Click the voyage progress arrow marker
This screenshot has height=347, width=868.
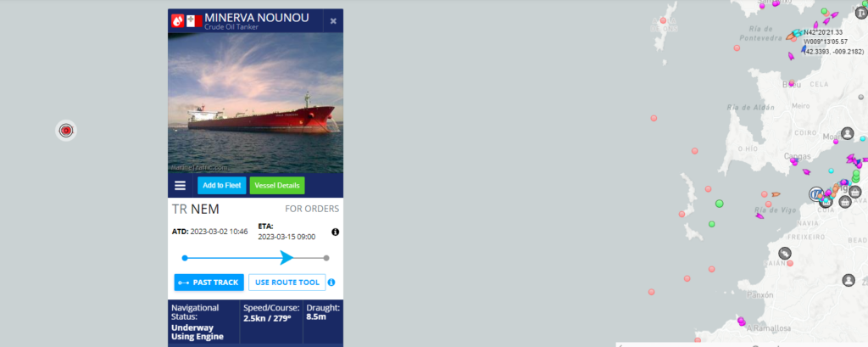tap(287, 258)
